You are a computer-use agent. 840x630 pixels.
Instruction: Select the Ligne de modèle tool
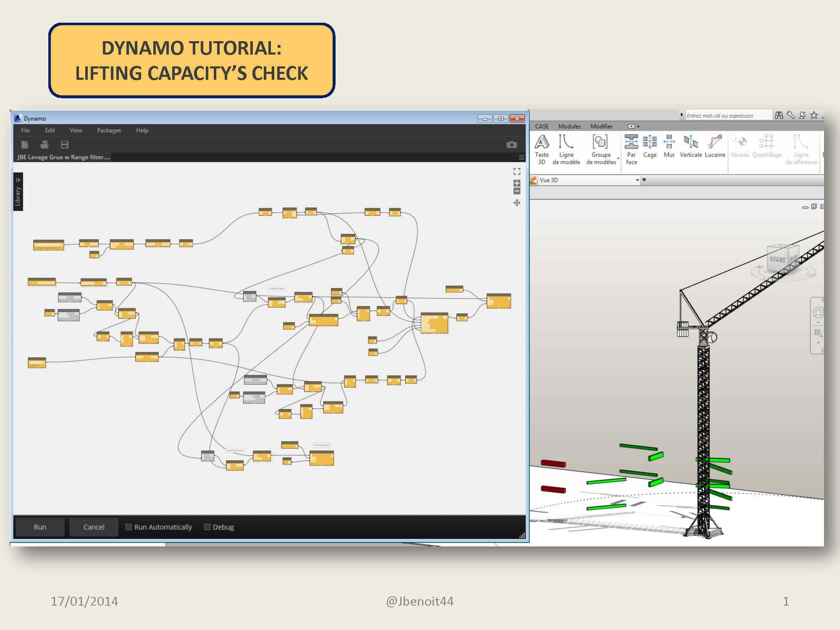pyautogui.click(x=566, y=142)
